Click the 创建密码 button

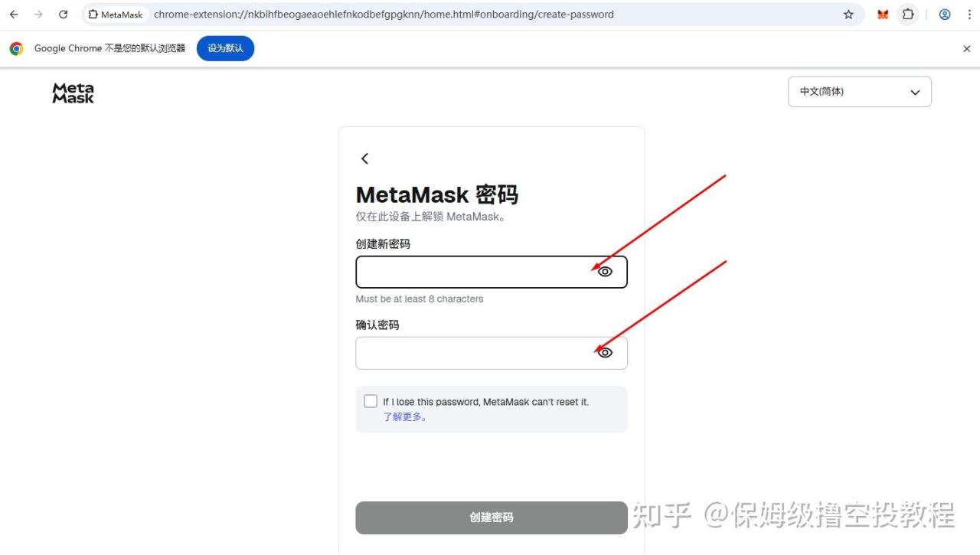pyautogui.click(x=492, y=517)
